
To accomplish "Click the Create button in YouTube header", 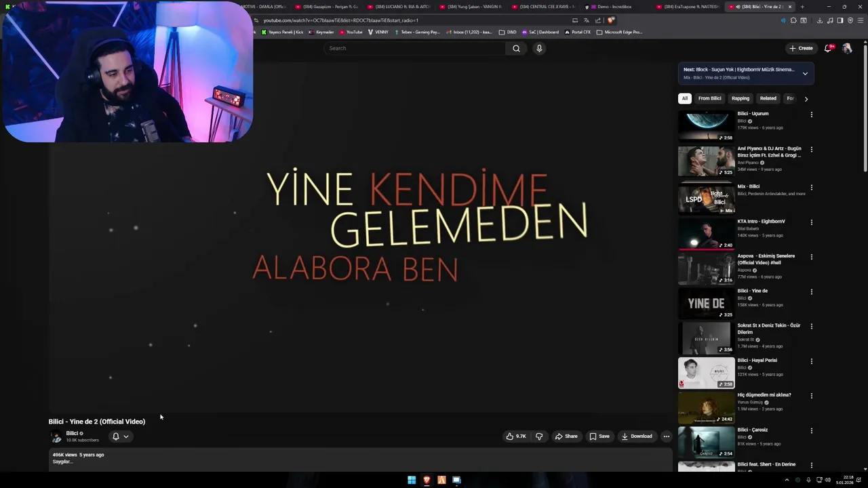I will 801,48.
